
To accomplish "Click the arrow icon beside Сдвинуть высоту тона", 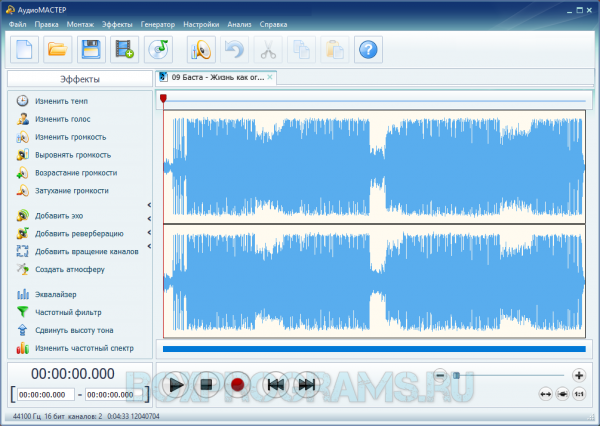I will pyautogui.click(x=23, y=330).
